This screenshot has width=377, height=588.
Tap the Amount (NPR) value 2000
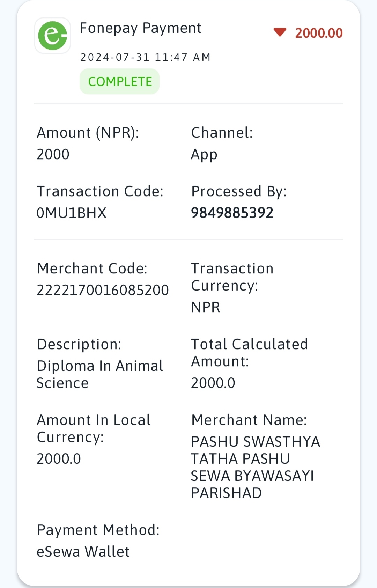(x=53, y=154)
